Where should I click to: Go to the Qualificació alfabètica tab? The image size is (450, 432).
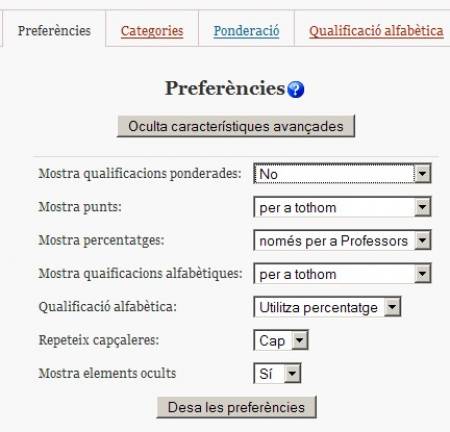coord(376,31)
